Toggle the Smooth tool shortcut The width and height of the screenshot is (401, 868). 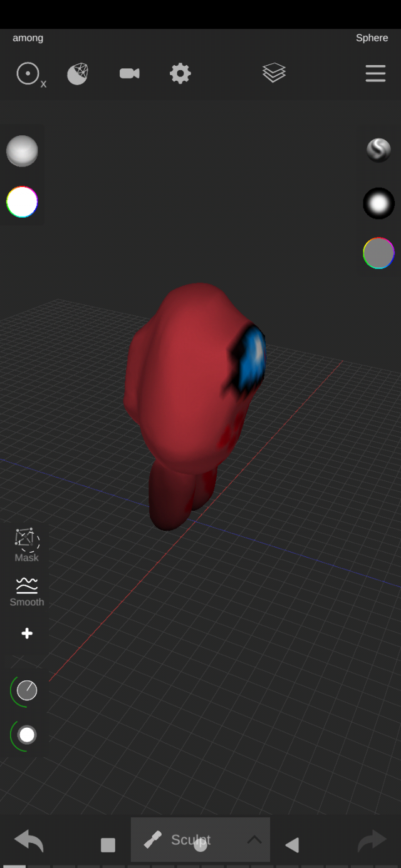pos(27,592)
